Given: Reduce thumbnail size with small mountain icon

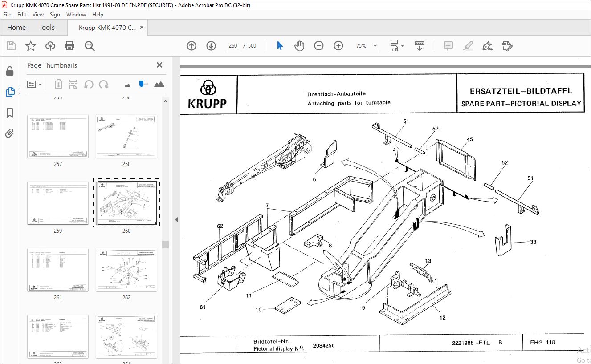Looking at the screenshot, I should [128, 84].
